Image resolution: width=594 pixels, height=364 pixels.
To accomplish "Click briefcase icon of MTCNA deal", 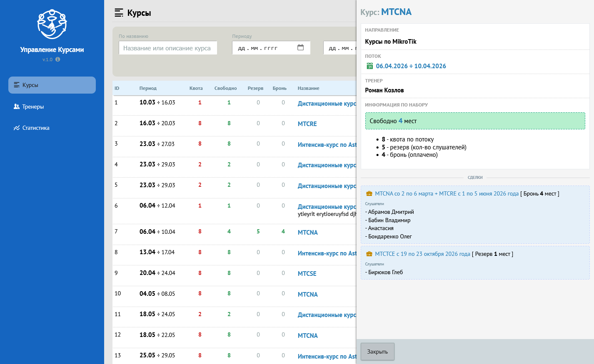I will (369, 194).
